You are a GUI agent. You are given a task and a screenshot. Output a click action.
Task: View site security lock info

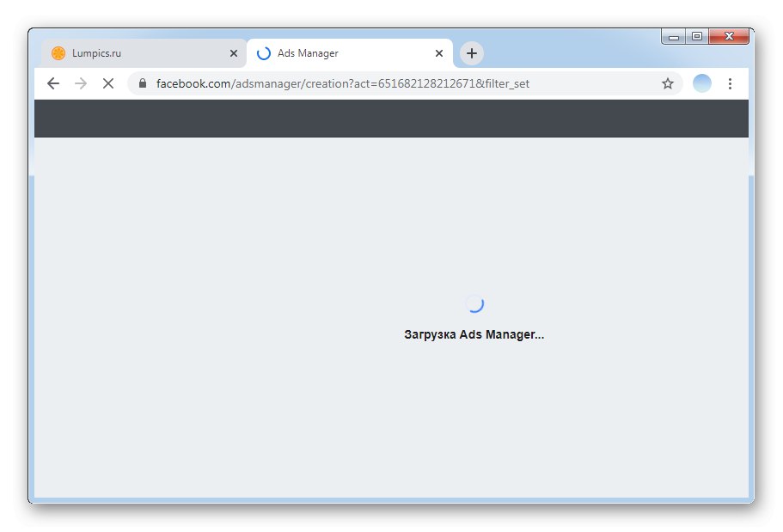[143, 83]
